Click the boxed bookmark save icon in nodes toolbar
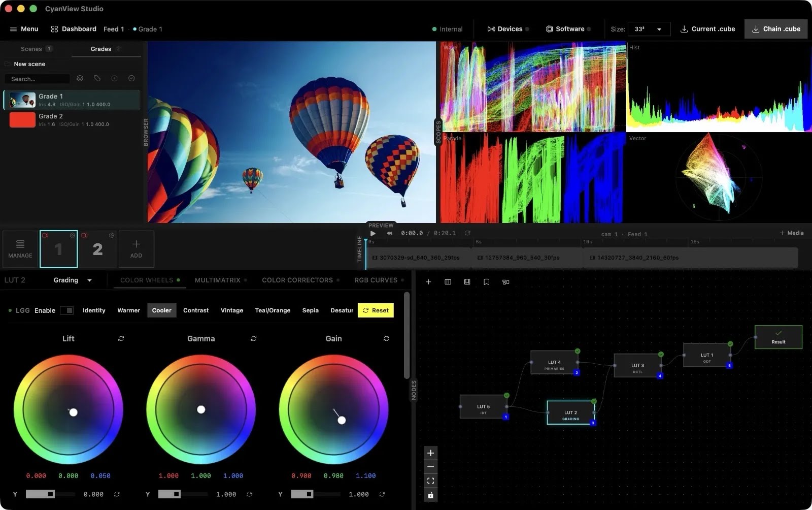This screenshot has width=812, height=510. point(467,282)
